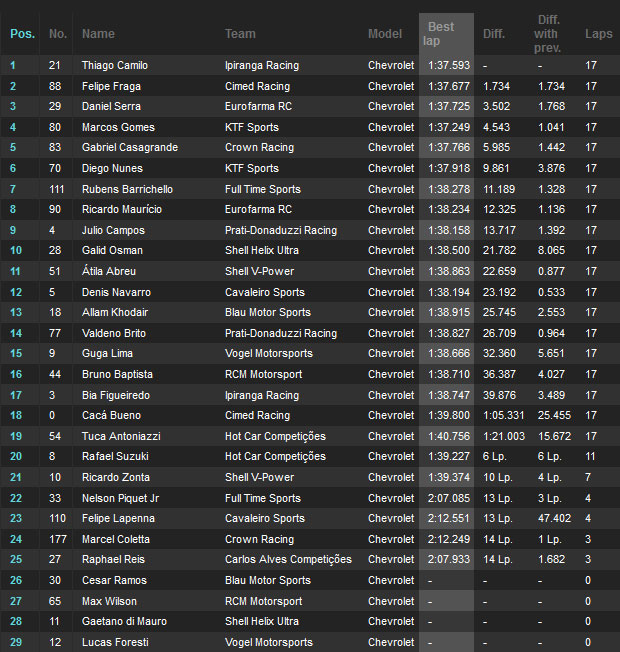Select driver name Valdeno Brito
Image resolution: width=620 pixels, height=652 pixels.
coord(114,333)
